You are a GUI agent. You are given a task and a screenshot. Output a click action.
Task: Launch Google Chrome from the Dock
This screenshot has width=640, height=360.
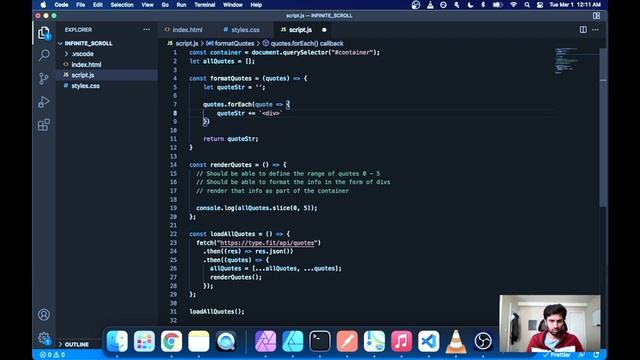[x=171, y=341]
